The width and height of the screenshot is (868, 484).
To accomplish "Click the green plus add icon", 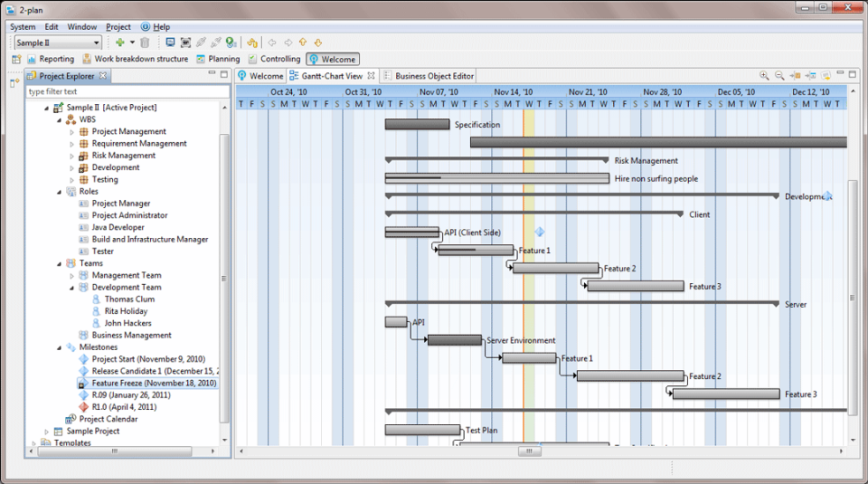I will 120,43.
